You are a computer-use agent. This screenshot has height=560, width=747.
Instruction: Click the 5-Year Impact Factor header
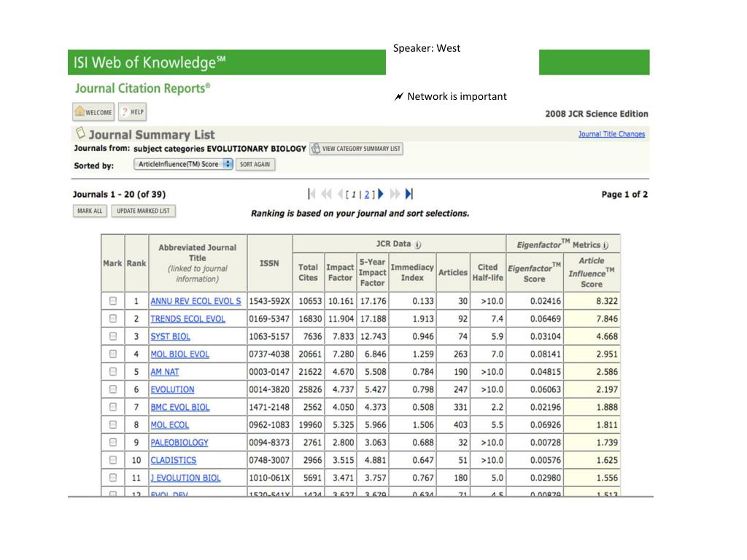[x=373, y=273]
